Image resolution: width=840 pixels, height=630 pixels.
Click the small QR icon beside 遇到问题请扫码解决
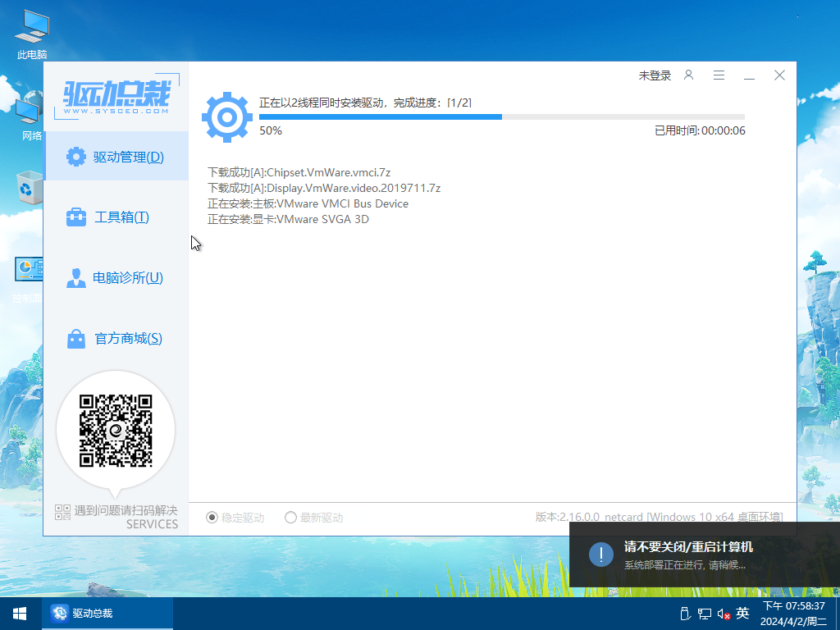62,512
